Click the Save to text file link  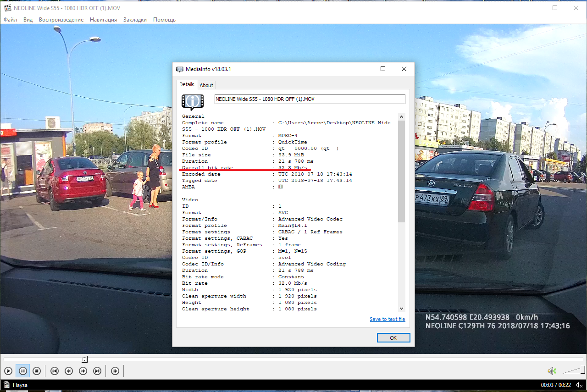[x=387, y=319]
